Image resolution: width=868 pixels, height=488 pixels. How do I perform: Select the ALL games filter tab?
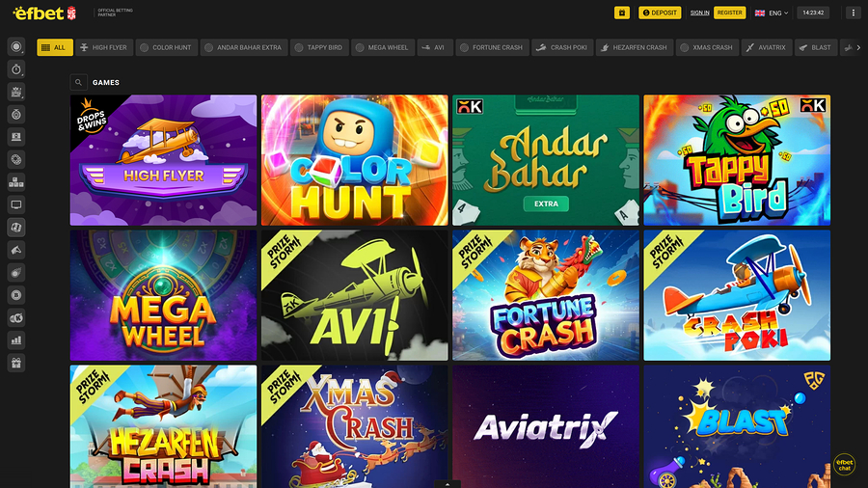55,47
